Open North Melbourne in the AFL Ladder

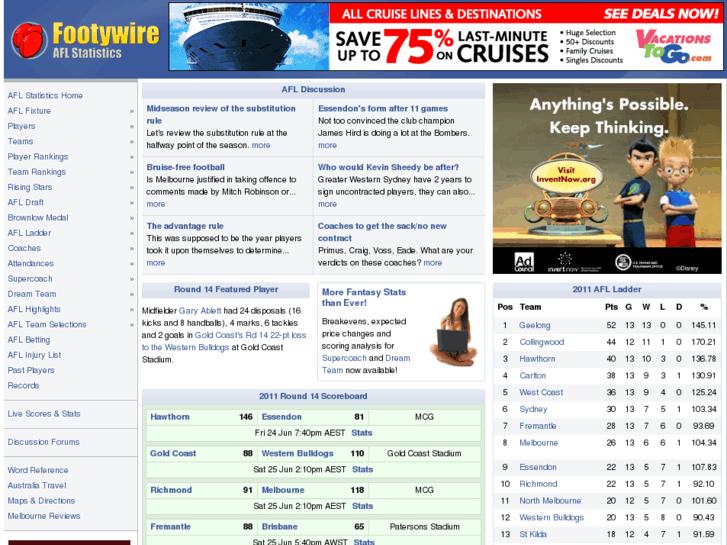(550, 500)
